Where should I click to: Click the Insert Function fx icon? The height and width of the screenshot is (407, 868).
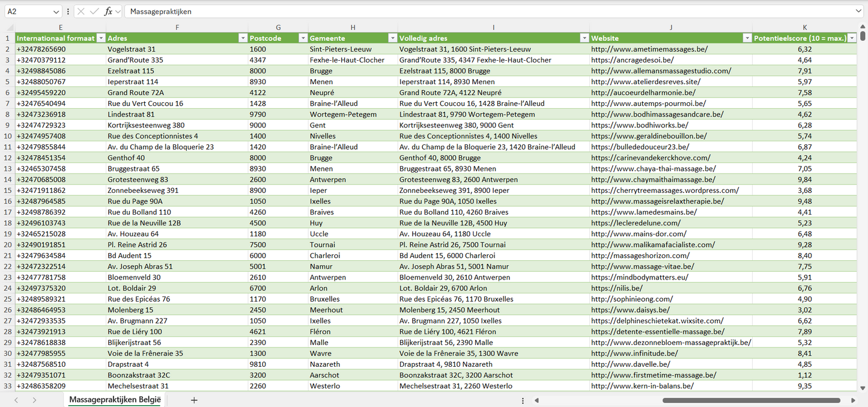[x=108, y=11]
